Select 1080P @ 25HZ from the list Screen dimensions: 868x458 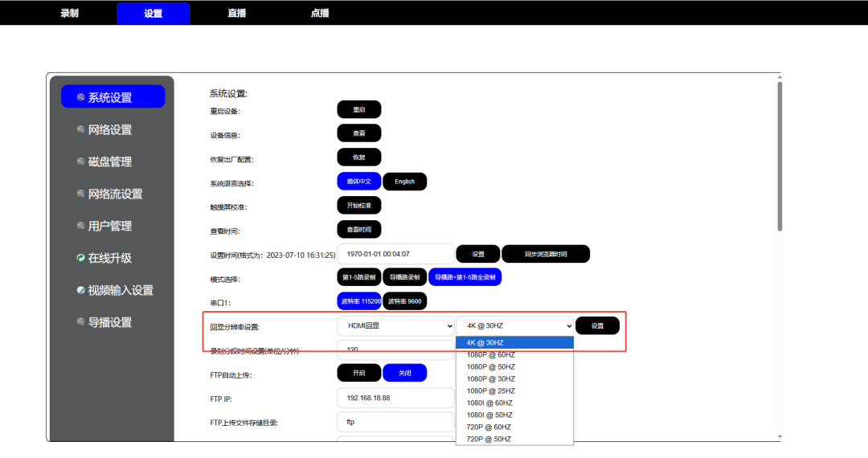point(515,391)
